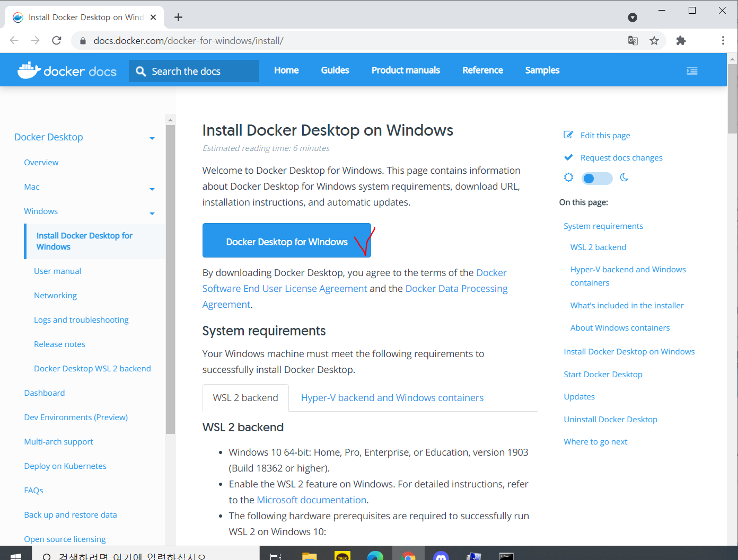Open a new tab with plus icon

pyautogui.click(x=178, y=17)
